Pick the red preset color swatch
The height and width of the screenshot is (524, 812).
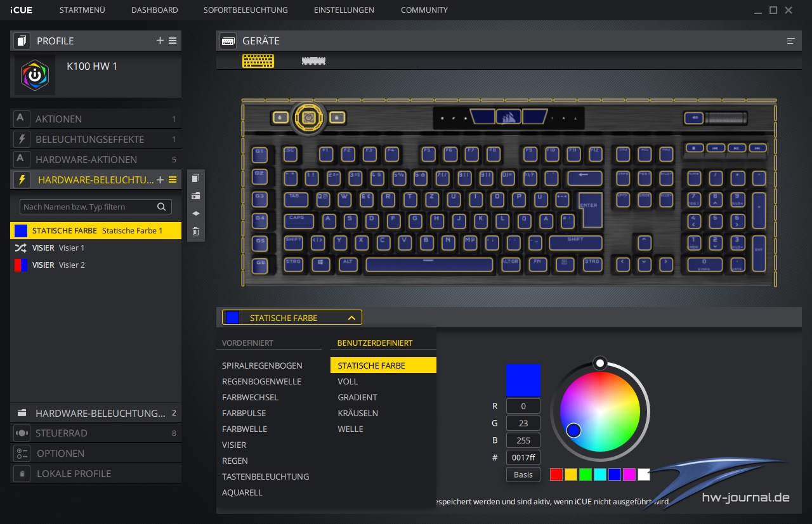(x=556, y=475)
